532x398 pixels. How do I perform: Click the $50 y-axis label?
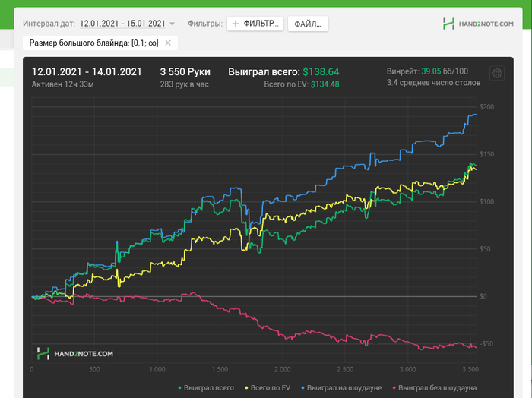pyautogui.click(x=485, y=249)
